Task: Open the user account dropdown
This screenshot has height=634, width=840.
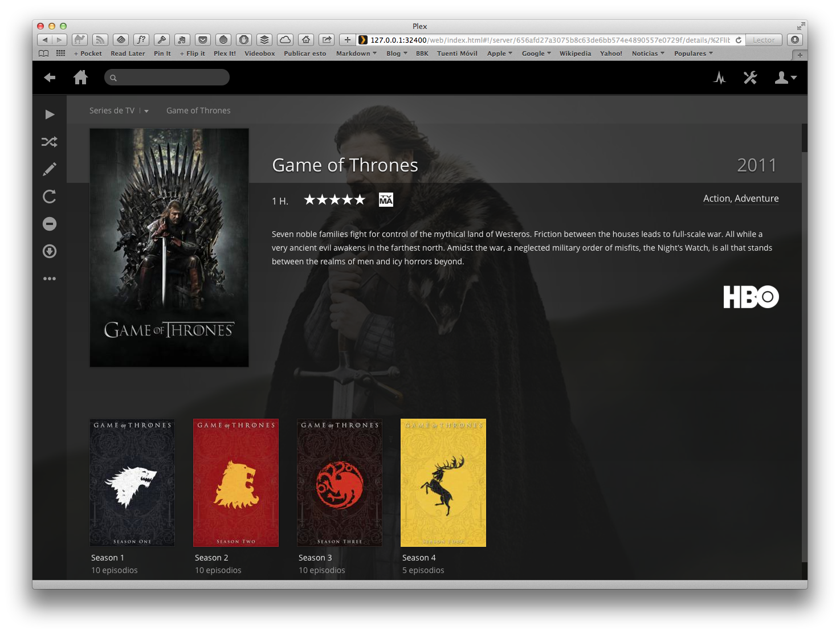Action: coord(785,77)
